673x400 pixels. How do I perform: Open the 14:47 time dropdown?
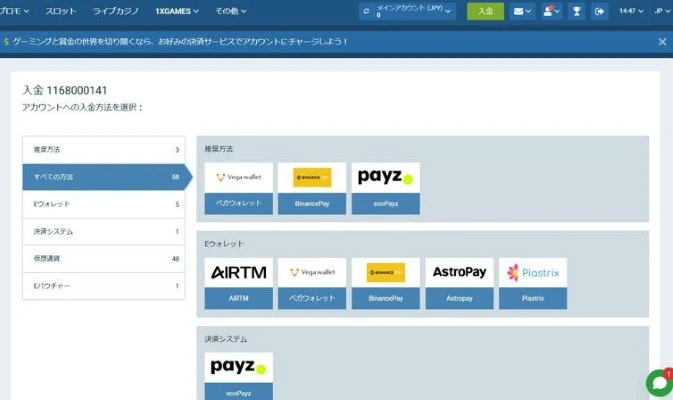631,11
